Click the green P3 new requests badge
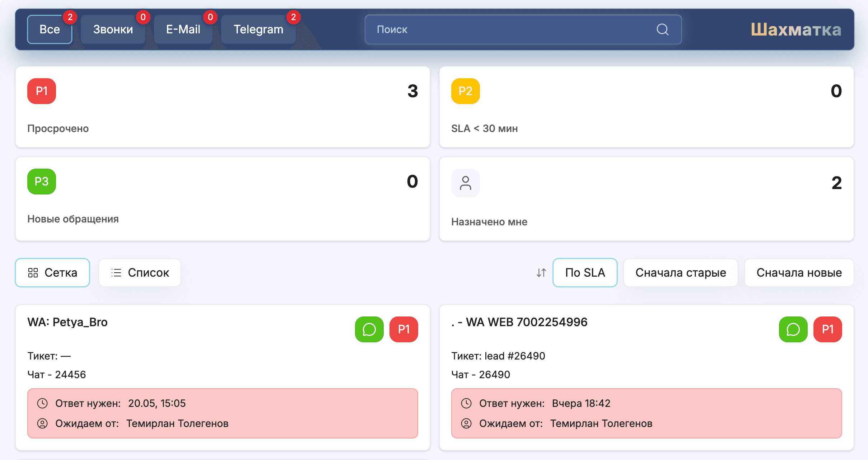 pyautogui.click(x=42, y=182)
